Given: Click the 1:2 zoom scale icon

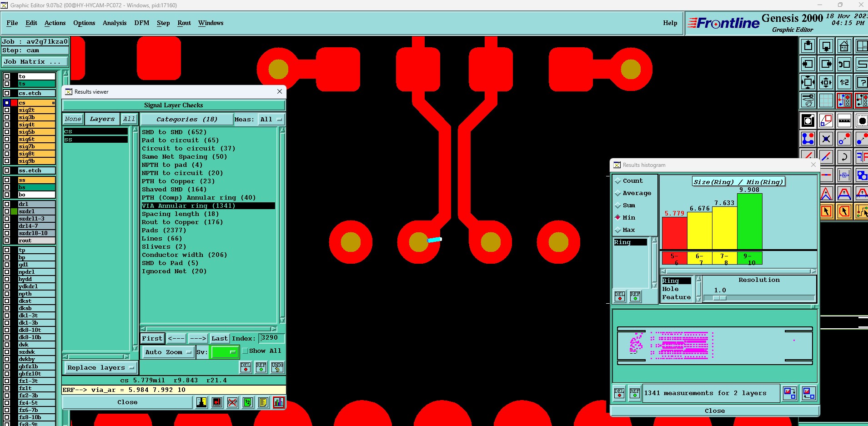Looking at the screenshot, I should (x=844, y=82).
